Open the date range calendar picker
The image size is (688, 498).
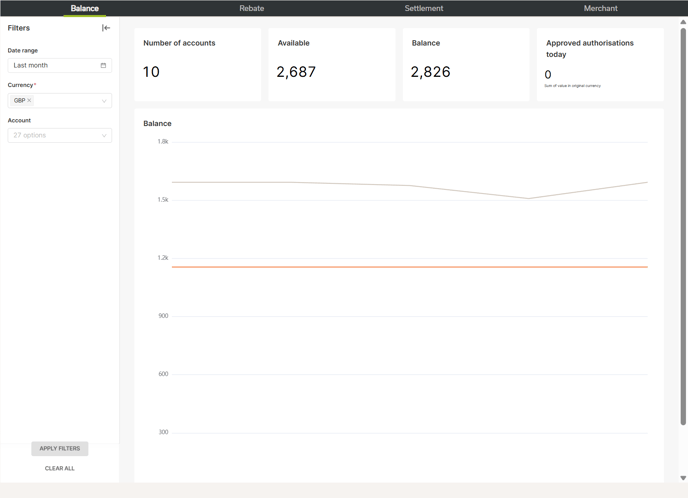pos(103,66)
